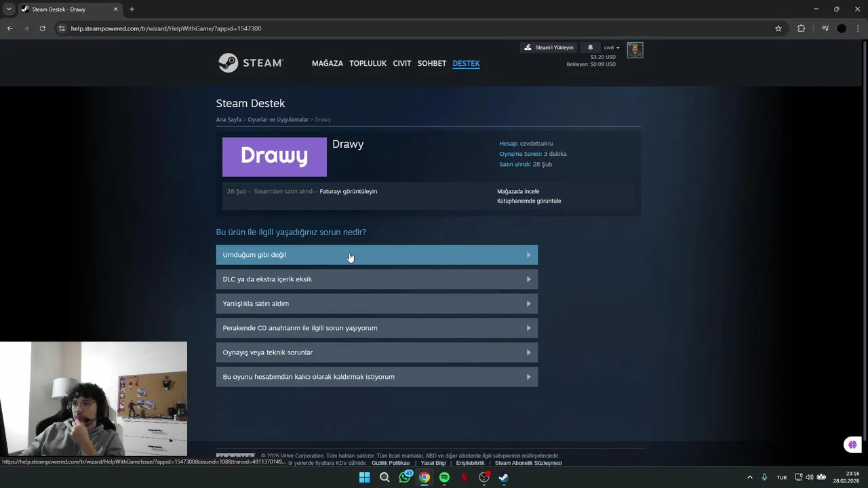Click Mağazada İncele link
The height and width of the screenshot is (488, 868).
pyautogui.click(x=518, y=191)
